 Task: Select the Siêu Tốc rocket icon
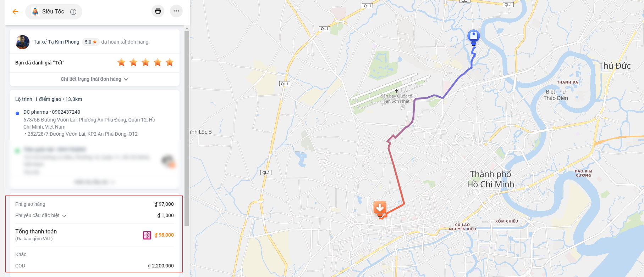pyautogui.click(x=35, y=12)
